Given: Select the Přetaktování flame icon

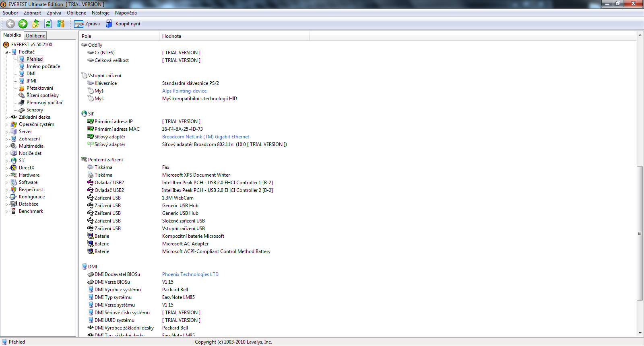Looking at the screenshot, I should point(22,88).
